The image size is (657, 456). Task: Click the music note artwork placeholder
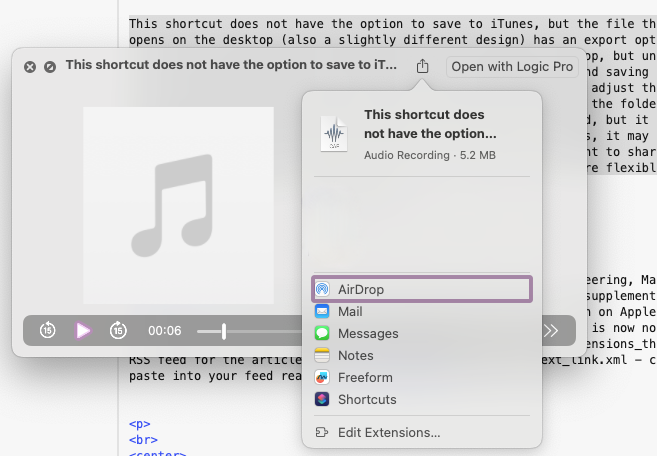click(178, 205)
